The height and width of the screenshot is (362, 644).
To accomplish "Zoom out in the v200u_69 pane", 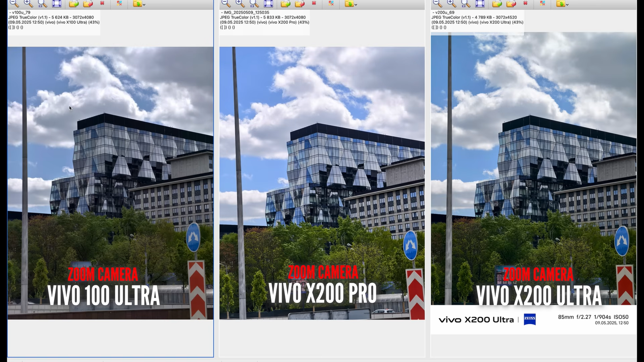I will tap(437, 3).
